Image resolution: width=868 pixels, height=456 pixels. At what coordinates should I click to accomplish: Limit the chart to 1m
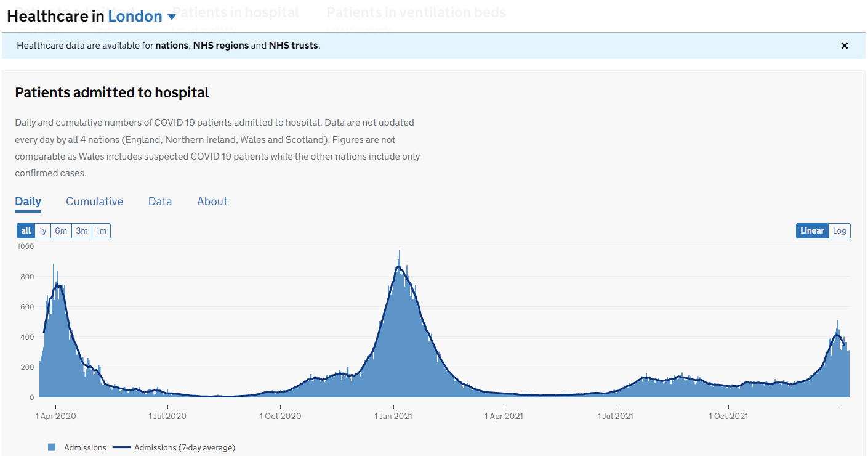tap(101, 231)
